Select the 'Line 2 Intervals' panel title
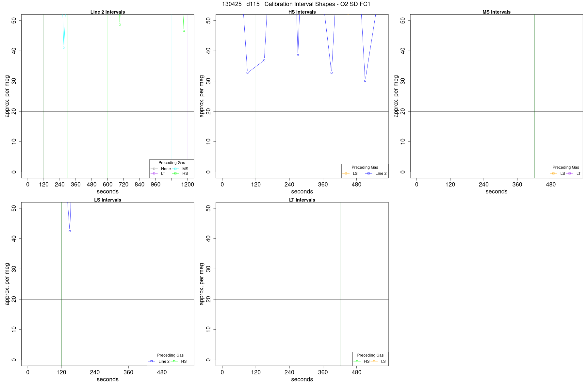This screenshot has height=392, width=588. click(x=107, y=12)
